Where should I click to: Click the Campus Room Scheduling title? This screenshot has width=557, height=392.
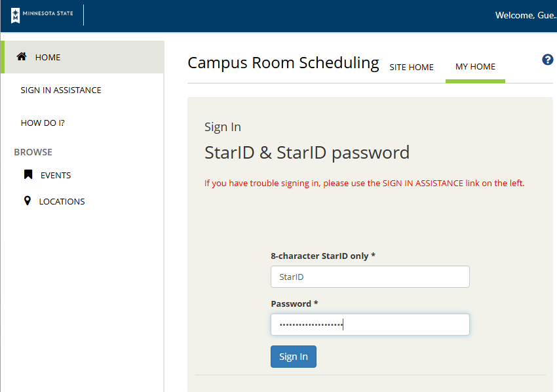pyautogui.click(x=283, y=63)
